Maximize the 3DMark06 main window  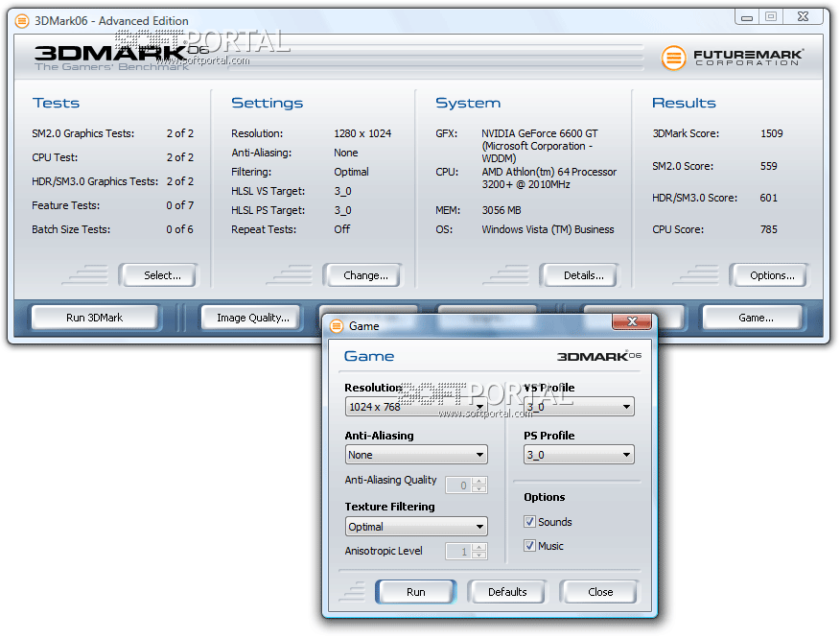click(770, 17)
